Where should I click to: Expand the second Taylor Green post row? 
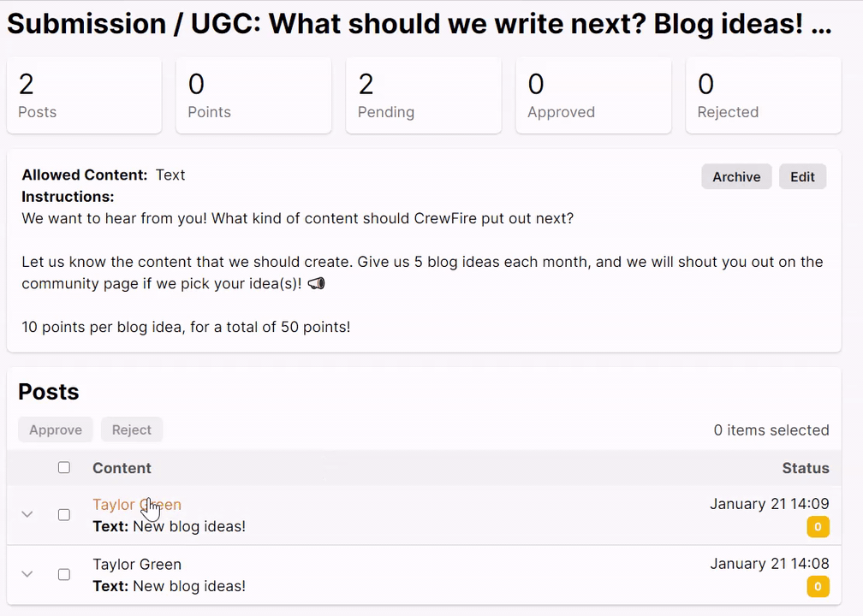tap(27, 575)
